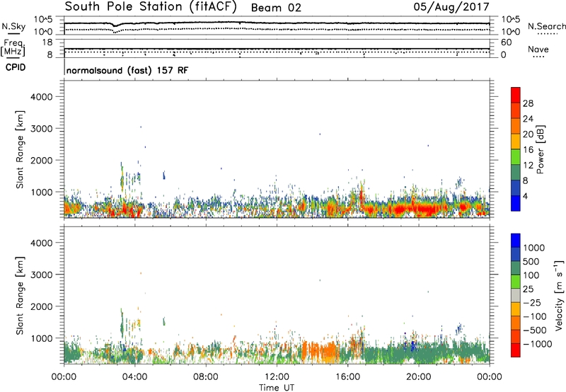Image resolution: width=566 pixels, height=392 pixels.
Task: Click the 'Beam 02' label
Action: 276,8
